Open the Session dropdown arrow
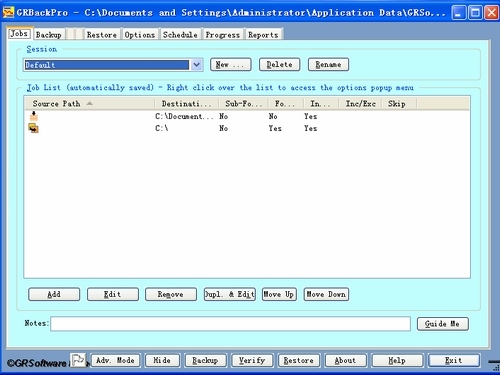This screenshot has width=500, height=375. (197, 65)
